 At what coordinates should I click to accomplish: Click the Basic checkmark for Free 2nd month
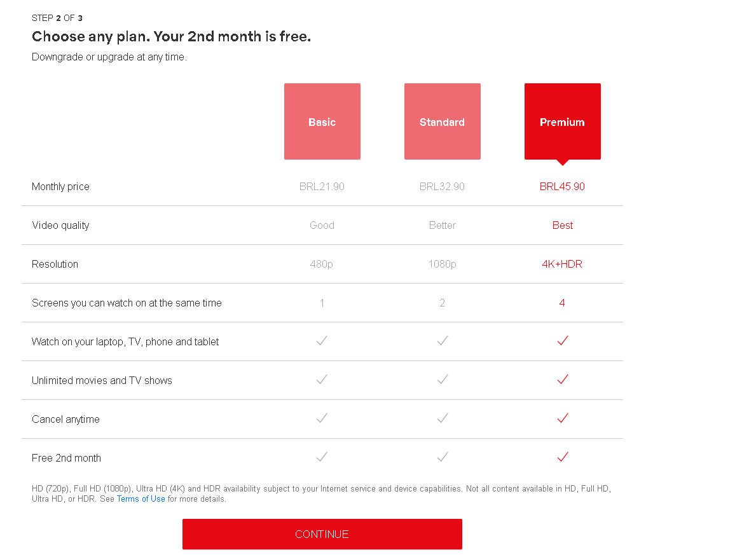click(x=322, y=457)
